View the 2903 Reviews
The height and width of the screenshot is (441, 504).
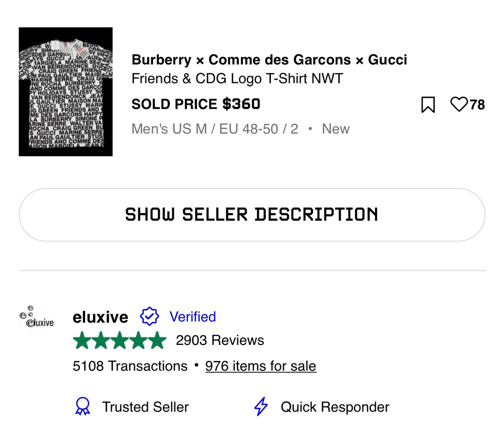click(220, 340)
